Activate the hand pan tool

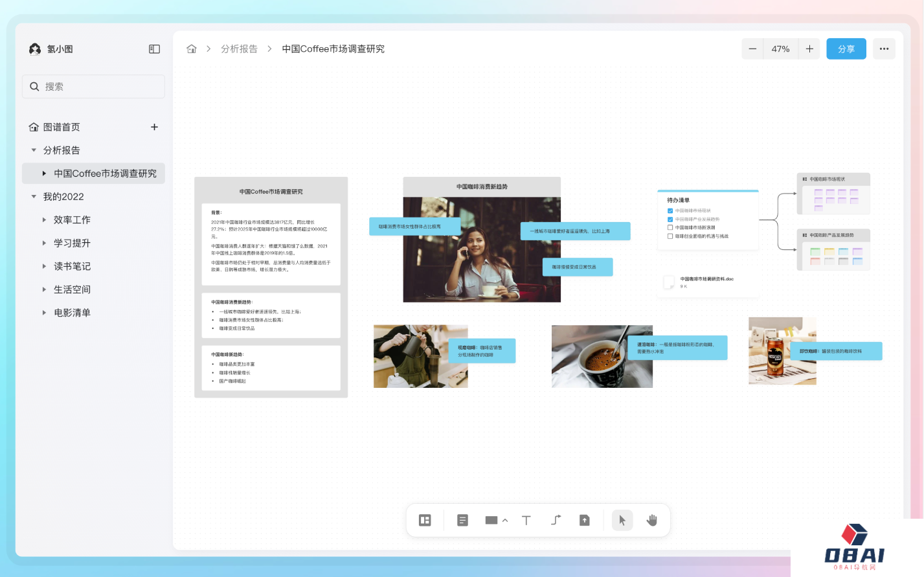point(651,520)
